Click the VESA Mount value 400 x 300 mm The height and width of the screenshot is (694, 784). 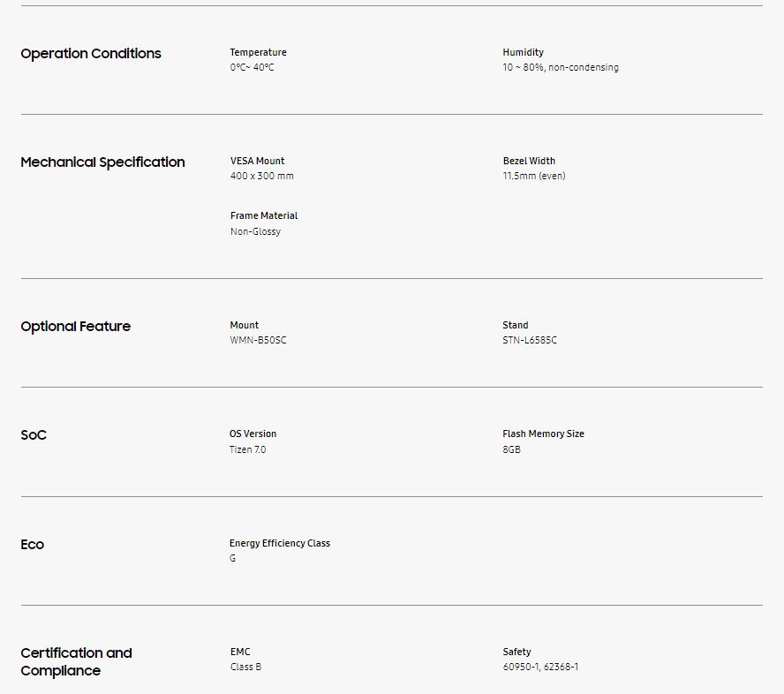tap(261, 177)
